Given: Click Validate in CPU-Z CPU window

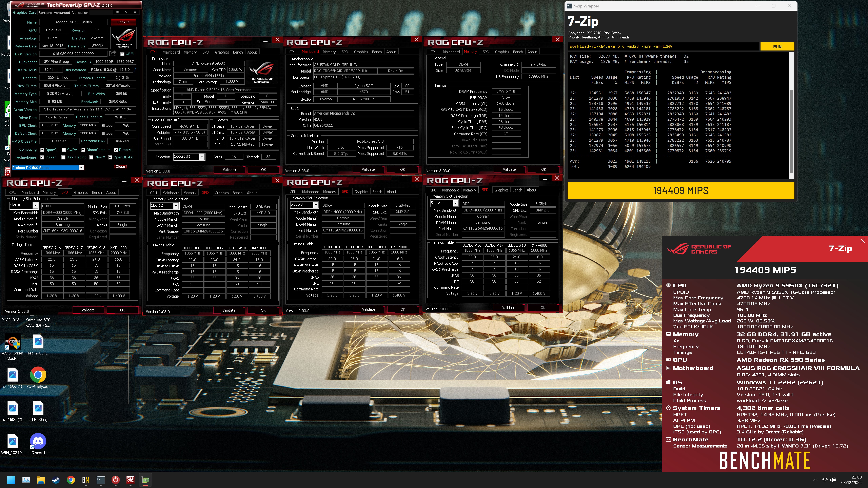Looking at the screenshot, I should coord(229,170).
